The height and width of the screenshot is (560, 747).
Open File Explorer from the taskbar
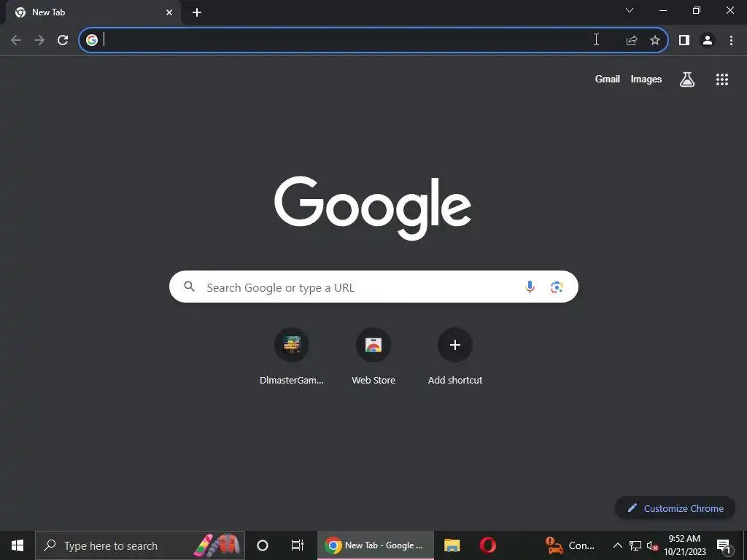pyautogui.click(x=452, y=545)
